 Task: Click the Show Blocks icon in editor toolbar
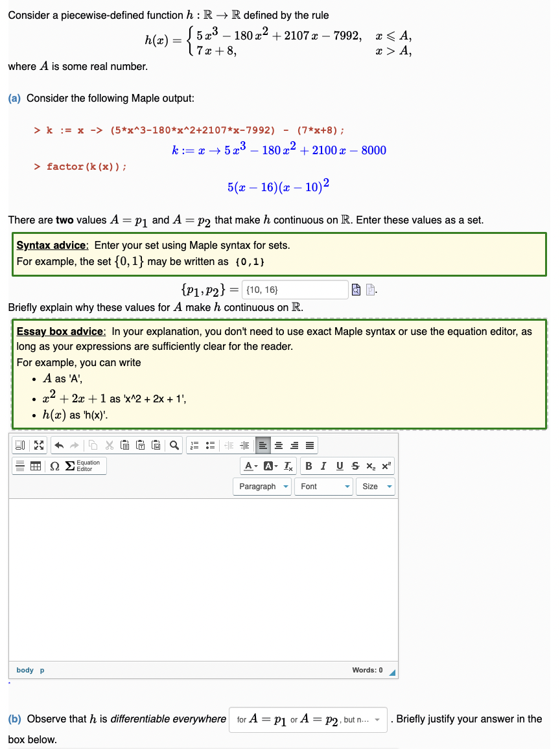[19, 445]
